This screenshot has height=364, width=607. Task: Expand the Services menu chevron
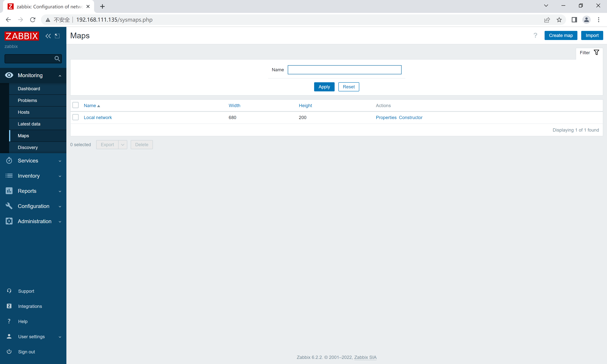point(60,161)
